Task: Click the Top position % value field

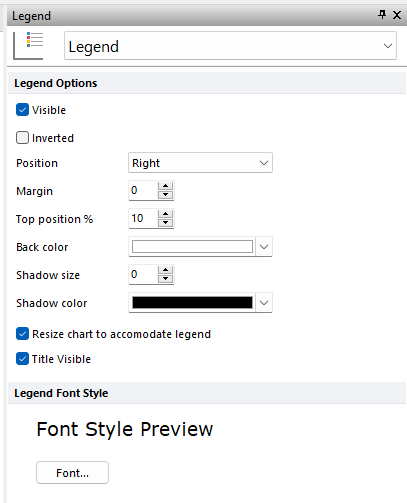Action: (143, 218)
